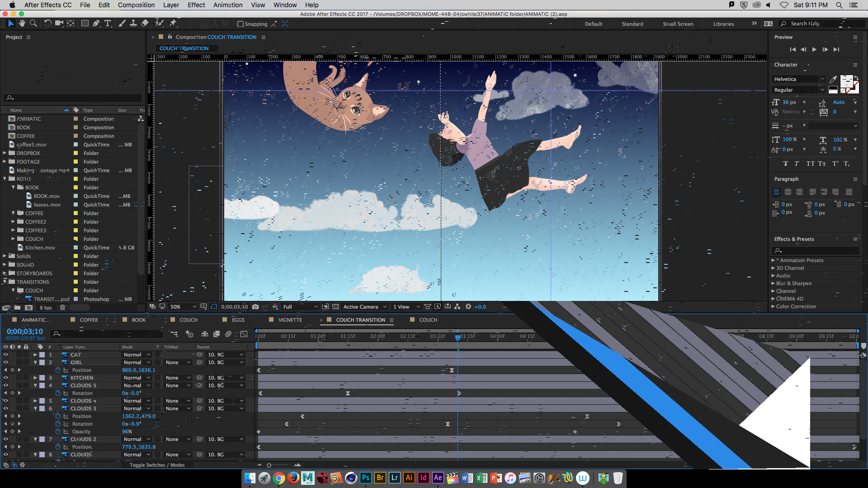Select the Zoom magnifier tool
The width and height of the screenshot is (868, 488).
[33, 23]
